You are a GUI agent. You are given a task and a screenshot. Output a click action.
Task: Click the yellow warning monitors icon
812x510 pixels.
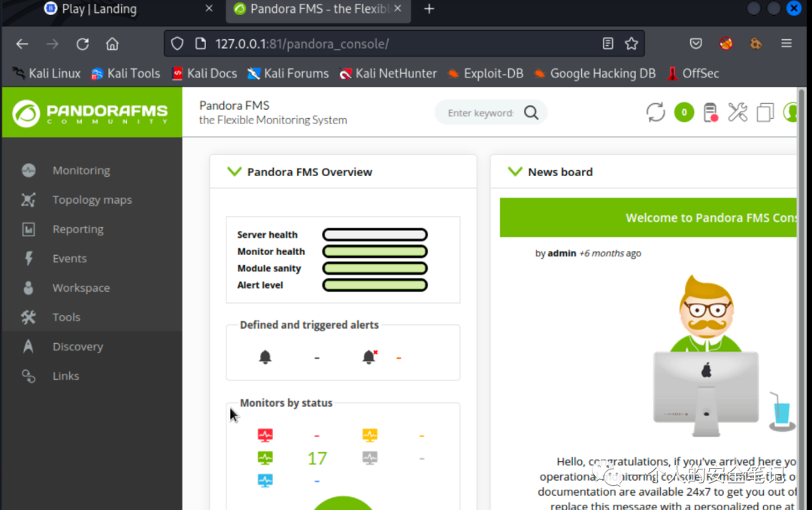[370, 435]
